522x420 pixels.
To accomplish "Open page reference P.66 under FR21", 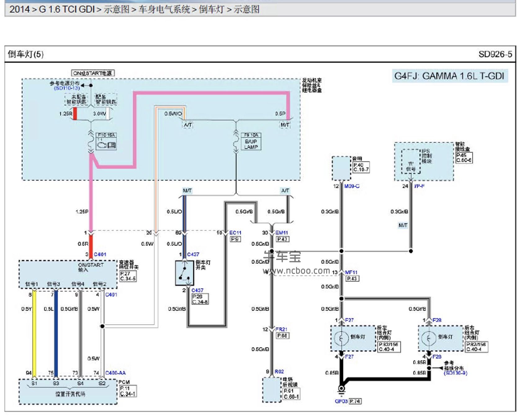I will tap(282, 336).
